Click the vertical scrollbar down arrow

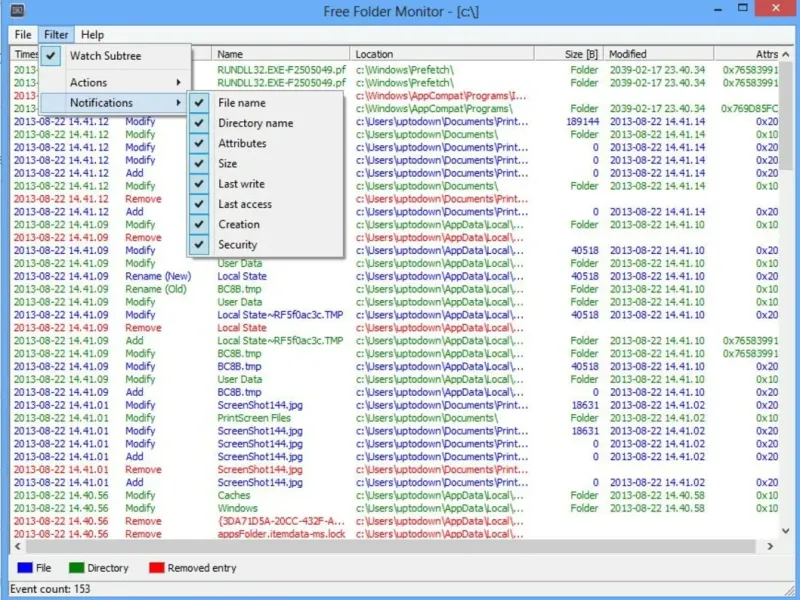tap(786, 531)
